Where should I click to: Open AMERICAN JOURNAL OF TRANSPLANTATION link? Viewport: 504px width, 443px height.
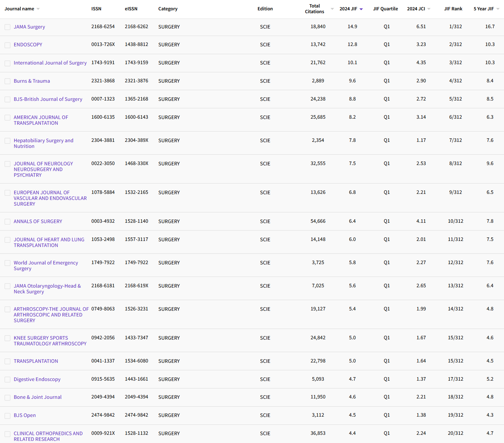click(41, 120)
